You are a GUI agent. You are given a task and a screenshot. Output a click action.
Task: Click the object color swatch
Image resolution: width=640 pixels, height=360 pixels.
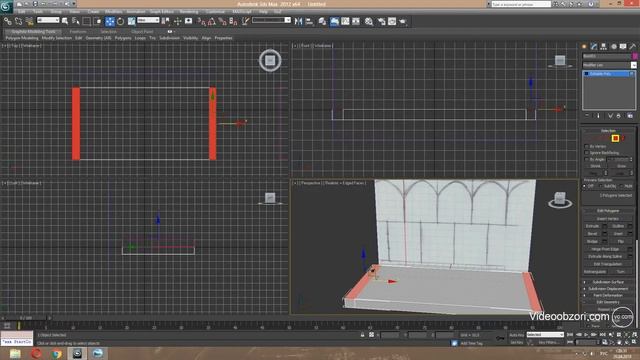(634, 56)
